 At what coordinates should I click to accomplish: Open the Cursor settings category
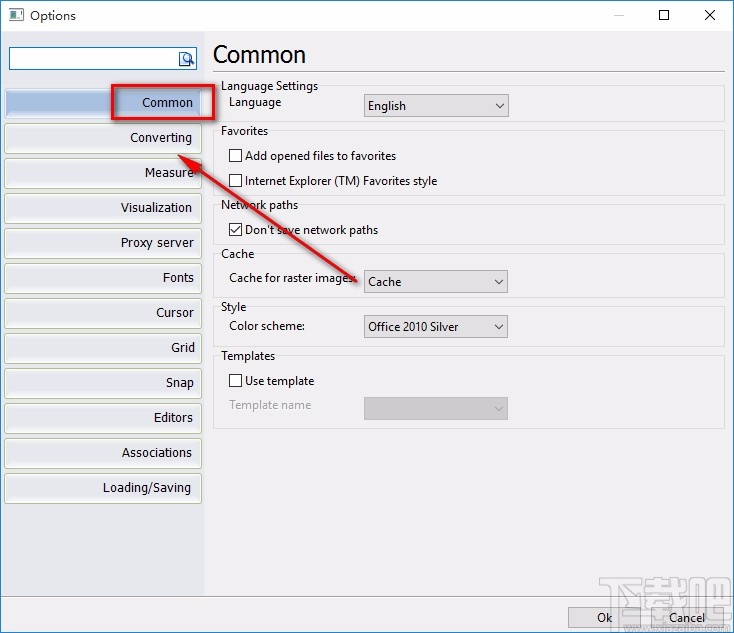[103, 313]
